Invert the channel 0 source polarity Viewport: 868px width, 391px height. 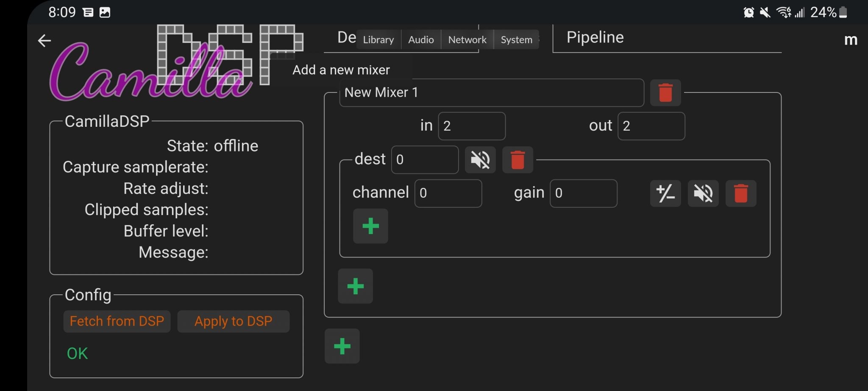pos(665,193)
